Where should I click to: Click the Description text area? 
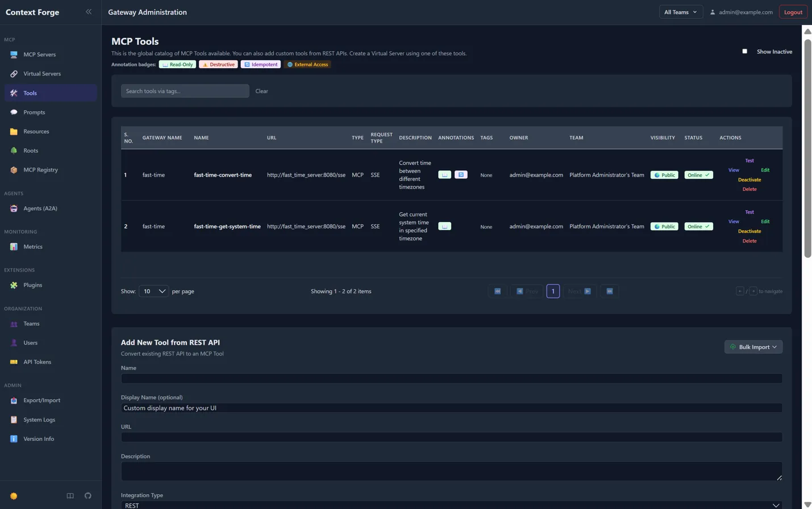click(x=451, y=472)
